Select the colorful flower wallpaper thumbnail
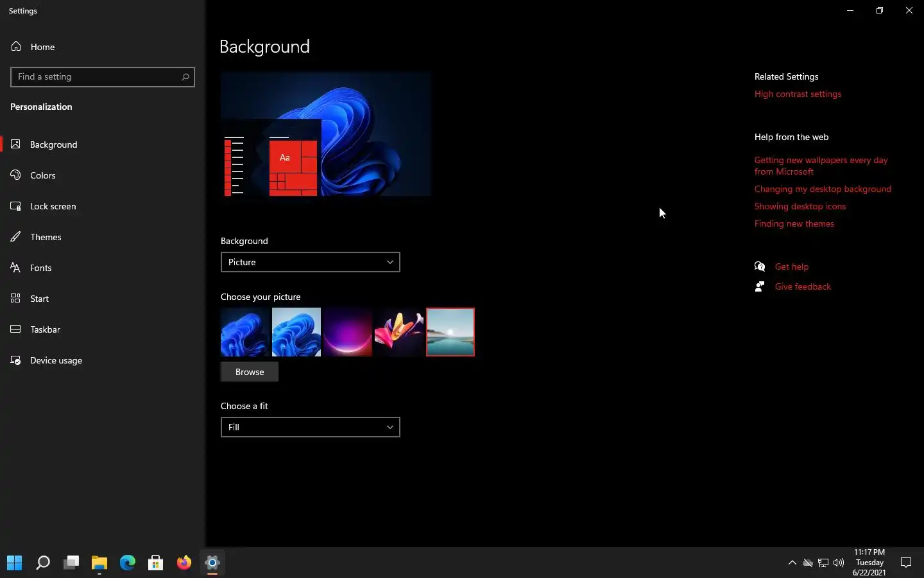The width and height of the screenshot is (924, 578). 399,332
